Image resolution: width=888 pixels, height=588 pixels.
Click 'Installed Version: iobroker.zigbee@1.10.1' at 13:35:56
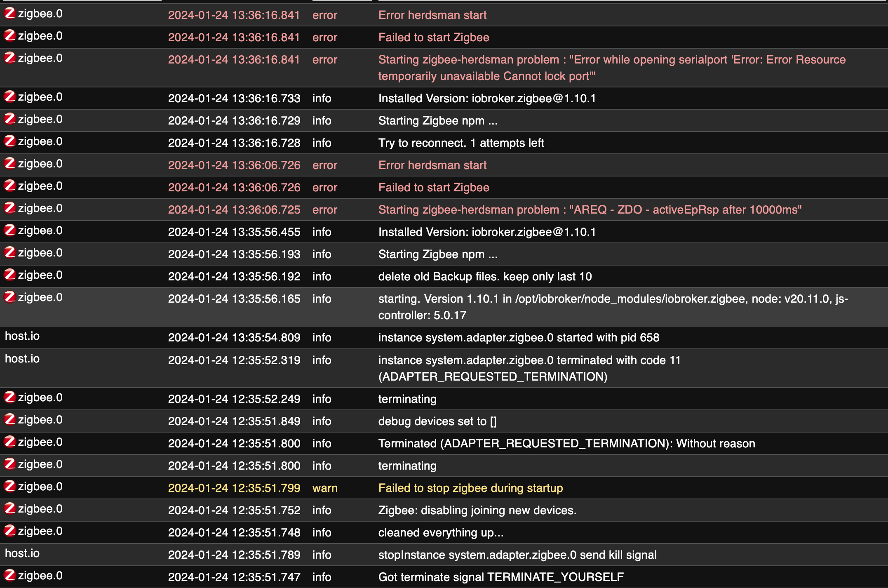point(487,232)
